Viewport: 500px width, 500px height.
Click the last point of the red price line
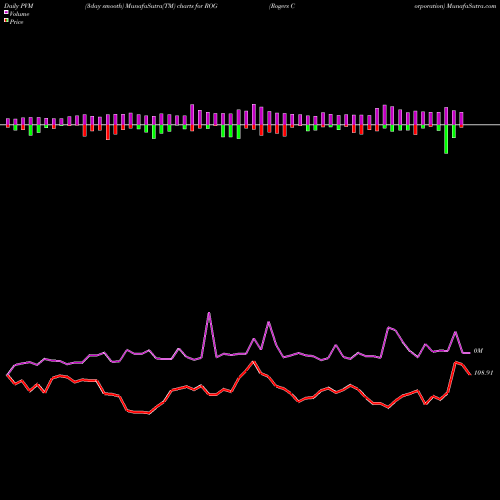click(x=470, y=374)
